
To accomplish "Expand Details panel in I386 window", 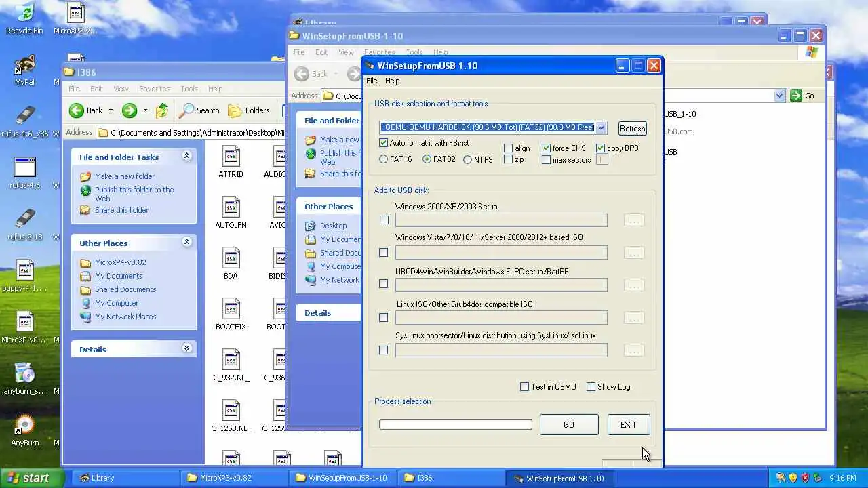I will (186, 349).
